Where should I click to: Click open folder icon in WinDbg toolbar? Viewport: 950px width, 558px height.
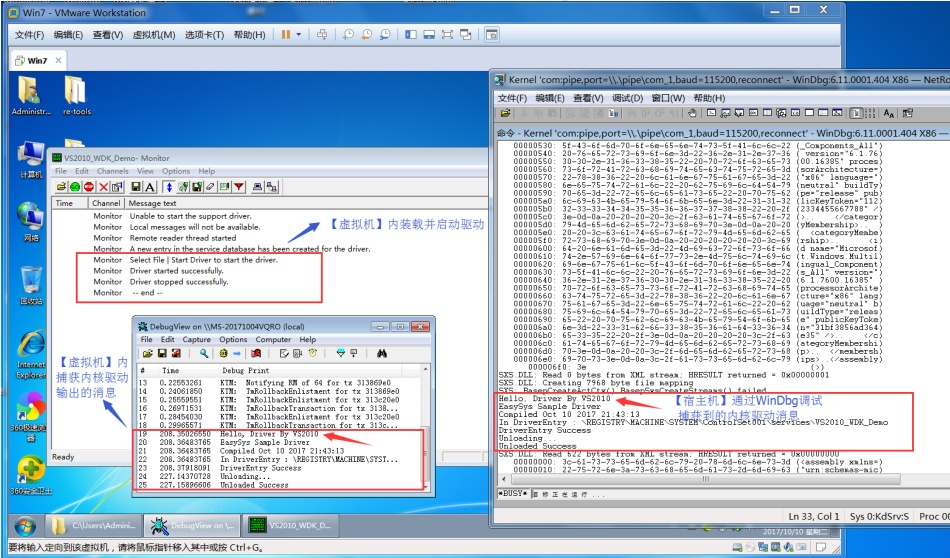(x=505, y=113)
